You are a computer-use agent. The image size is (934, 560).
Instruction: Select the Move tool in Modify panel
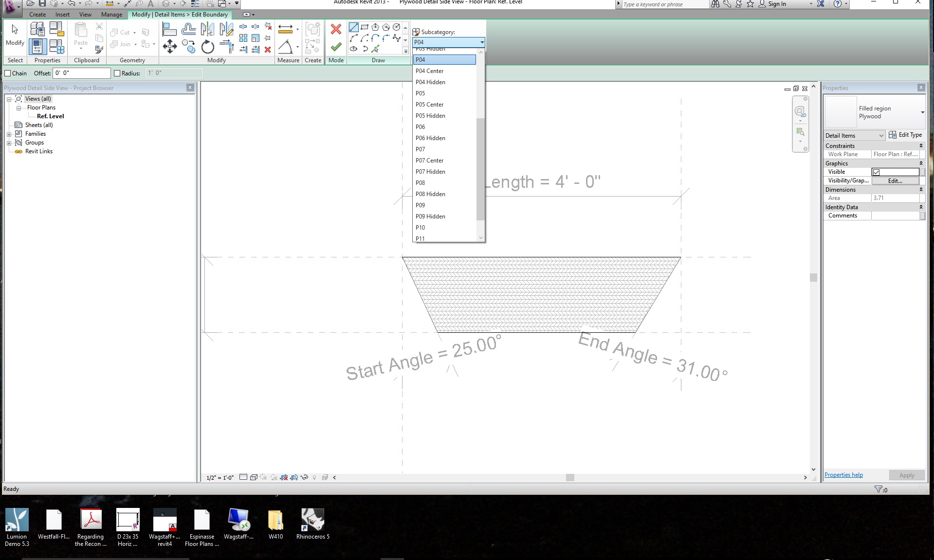pos(169,47)
